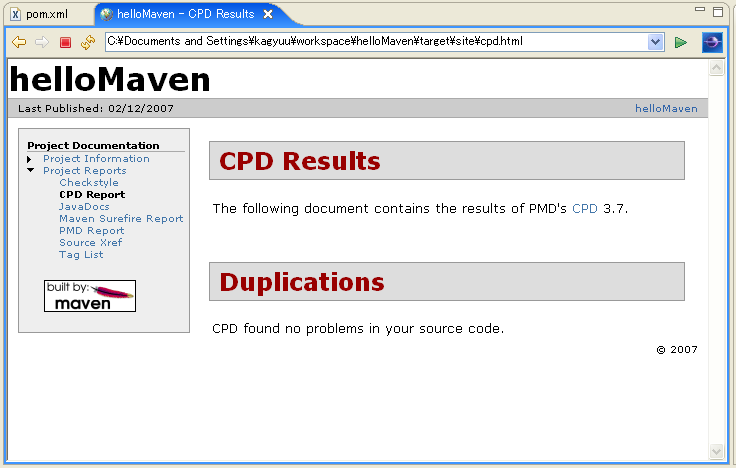Click the Project Documentation heading
This screenshot has height=468, width=736.
[93, 146]
